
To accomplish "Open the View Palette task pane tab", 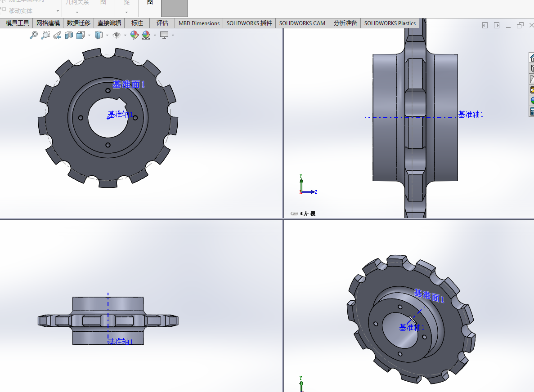I will pos(532,90).
